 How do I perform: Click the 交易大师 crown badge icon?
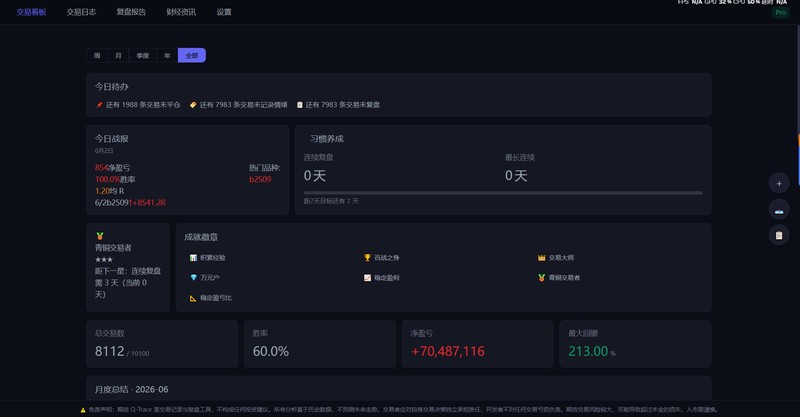(x=541, y=258)
